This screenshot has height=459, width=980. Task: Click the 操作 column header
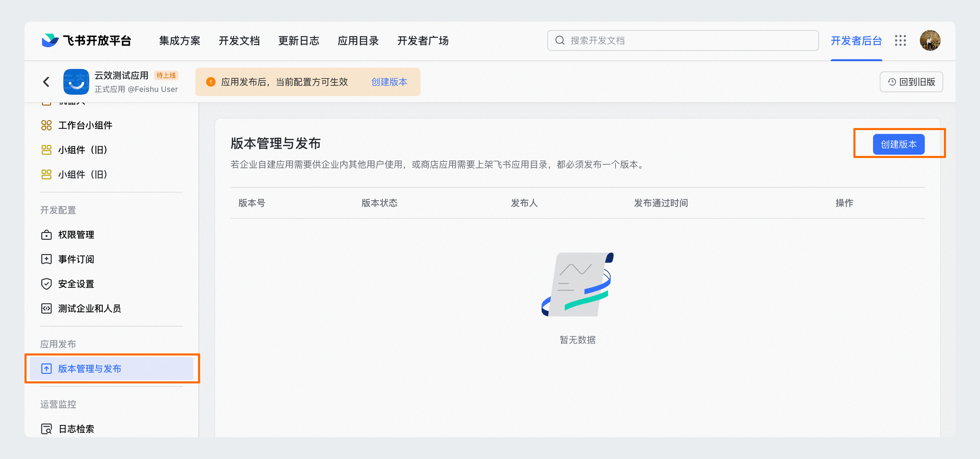point(844,203)
